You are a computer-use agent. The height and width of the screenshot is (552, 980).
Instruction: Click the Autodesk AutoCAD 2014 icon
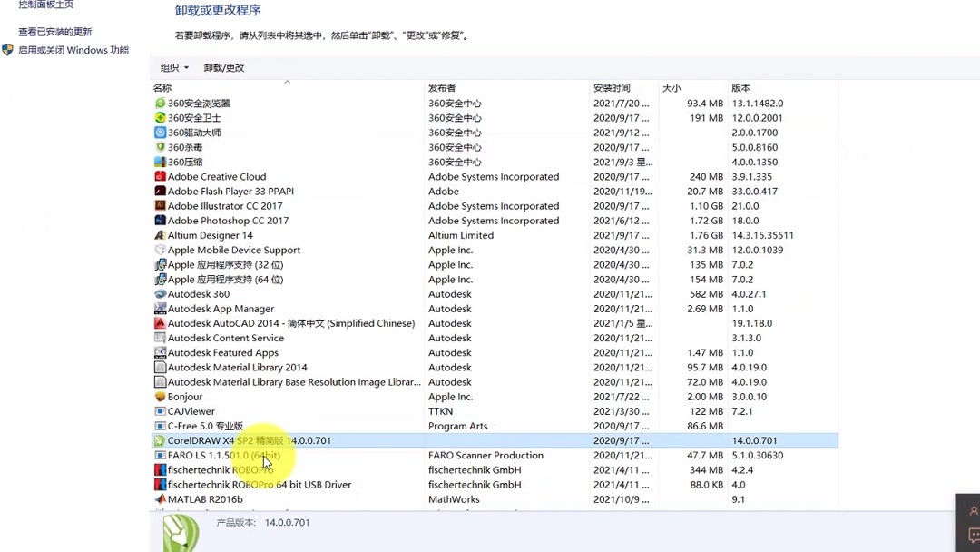point(162,323)
